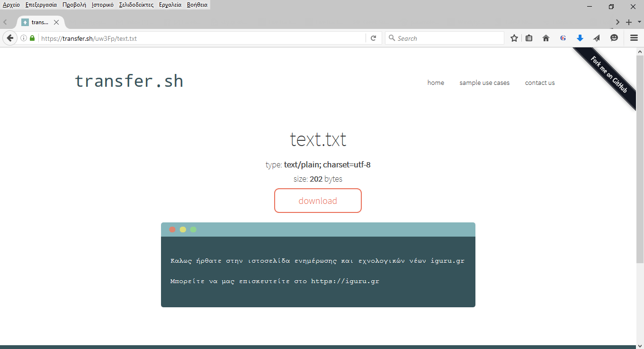Open the hamburger menu
This screenshot has height=349, width=644.
tap(634, 38)
